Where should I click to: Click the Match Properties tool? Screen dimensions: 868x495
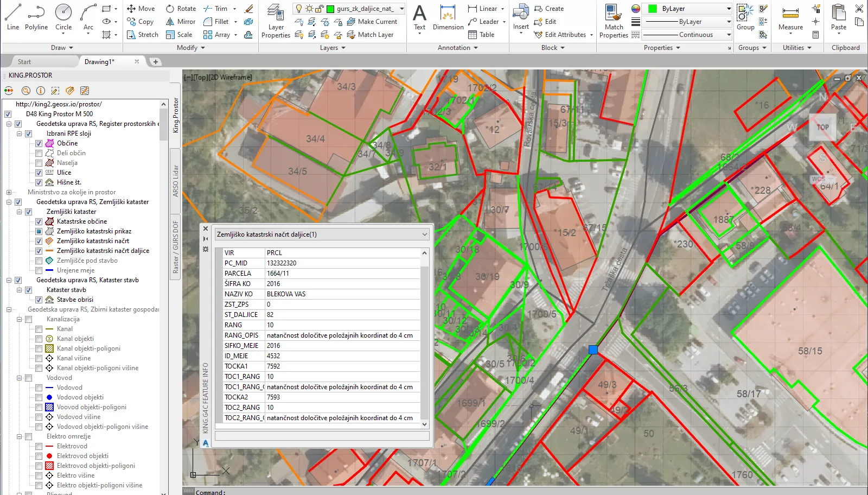614,22
